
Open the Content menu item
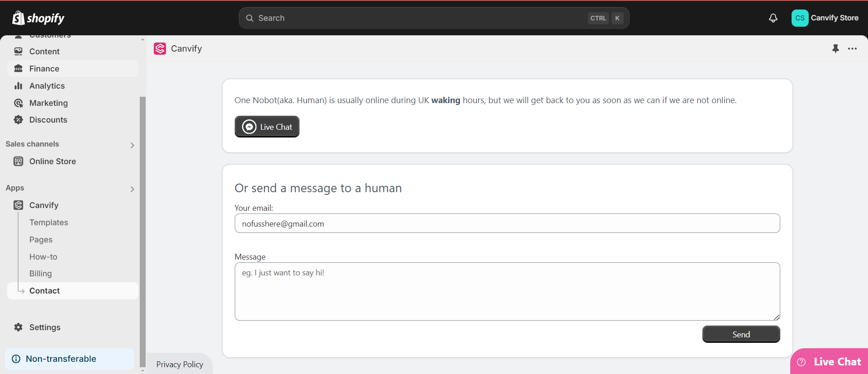(73, 52)
